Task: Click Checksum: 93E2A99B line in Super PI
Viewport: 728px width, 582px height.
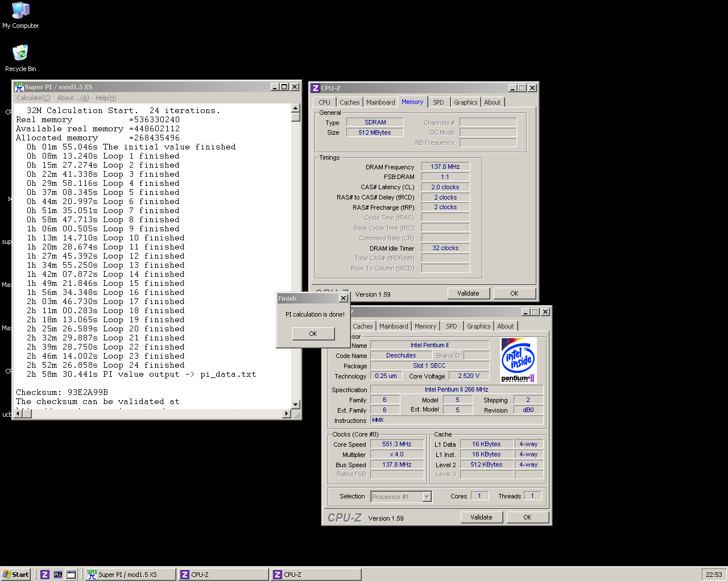Action: pos(62,392)
